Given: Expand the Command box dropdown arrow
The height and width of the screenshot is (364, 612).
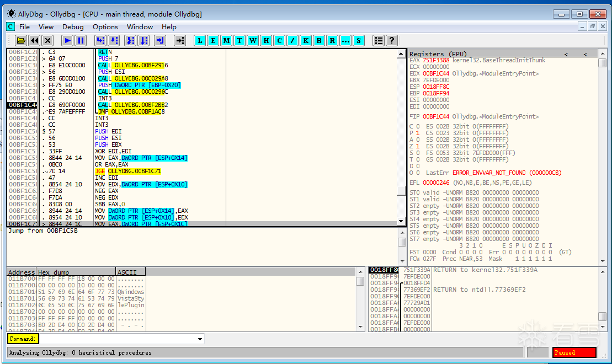Looking at the screenshot, I should coord(200,339).
